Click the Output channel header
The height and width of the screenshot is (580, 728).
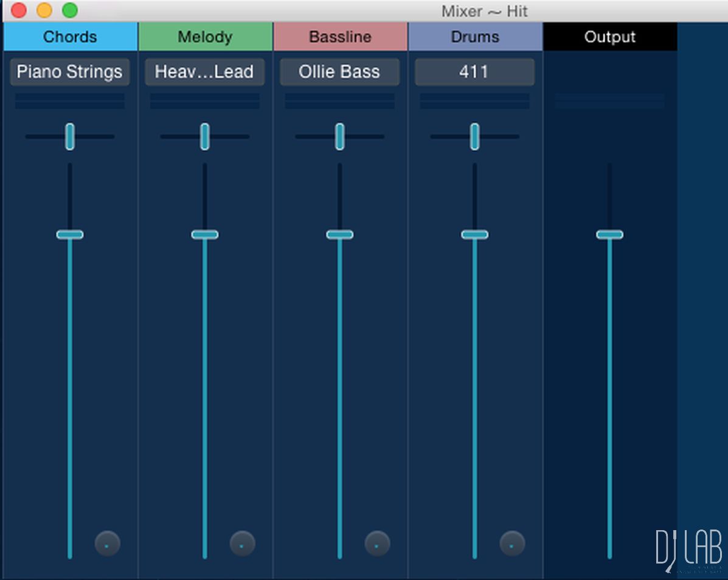(x=610, y=37)
